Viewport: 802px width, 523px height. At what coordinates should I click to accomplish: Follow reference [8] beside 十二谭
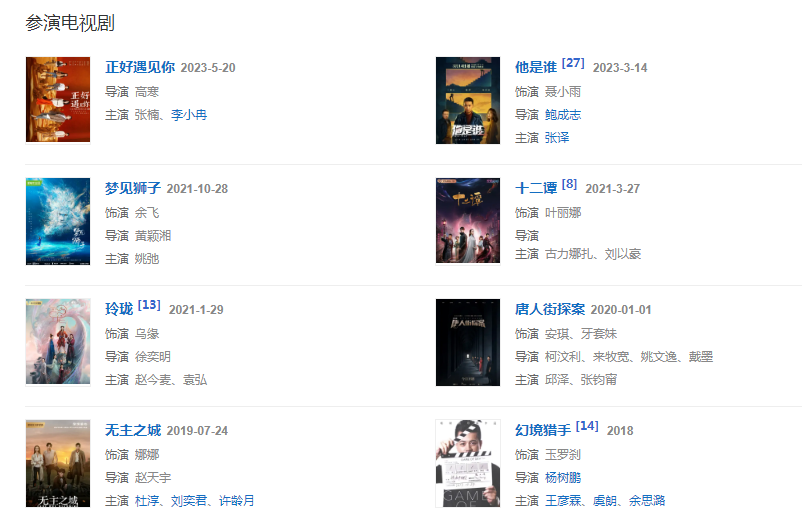[569, 184]
